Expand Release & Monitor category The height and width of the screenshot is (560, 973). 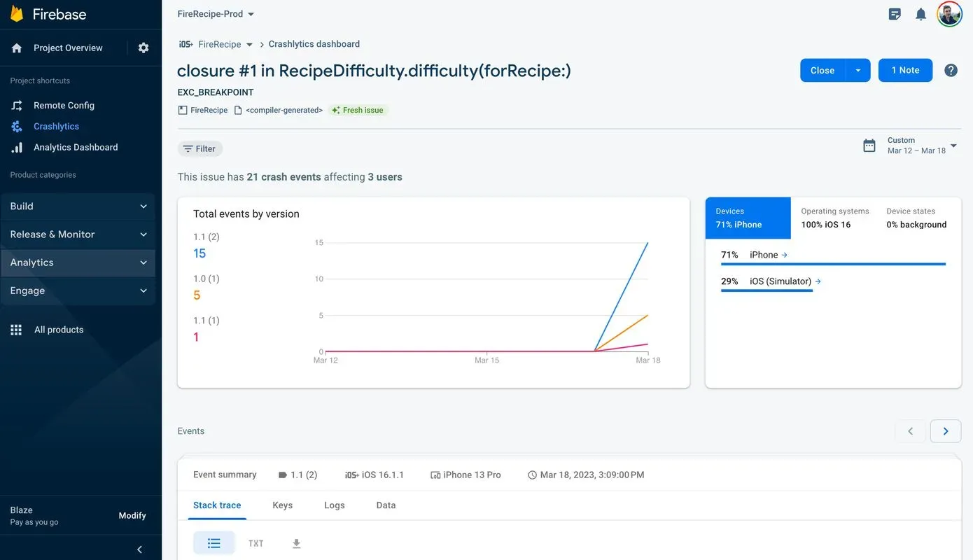tap(78, 234)
